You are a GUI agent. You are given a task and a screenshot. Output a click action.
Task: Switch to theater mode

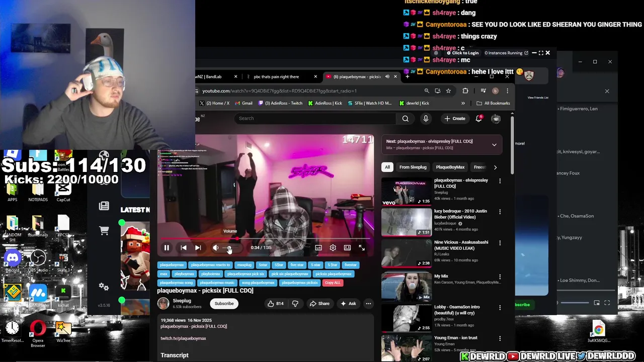click(x=347, y=248)
